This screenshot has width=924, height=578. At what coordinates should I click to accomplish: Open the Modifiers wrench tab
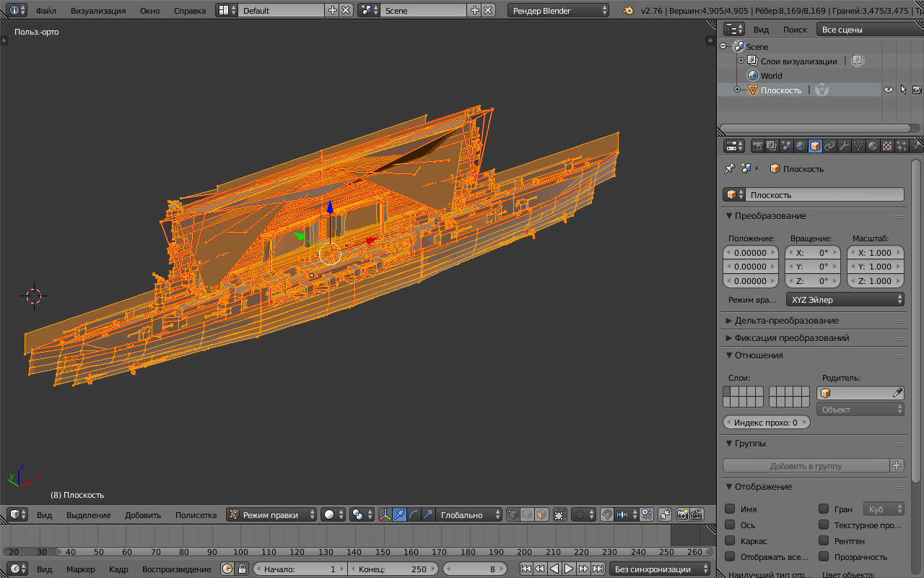[844, 146]
